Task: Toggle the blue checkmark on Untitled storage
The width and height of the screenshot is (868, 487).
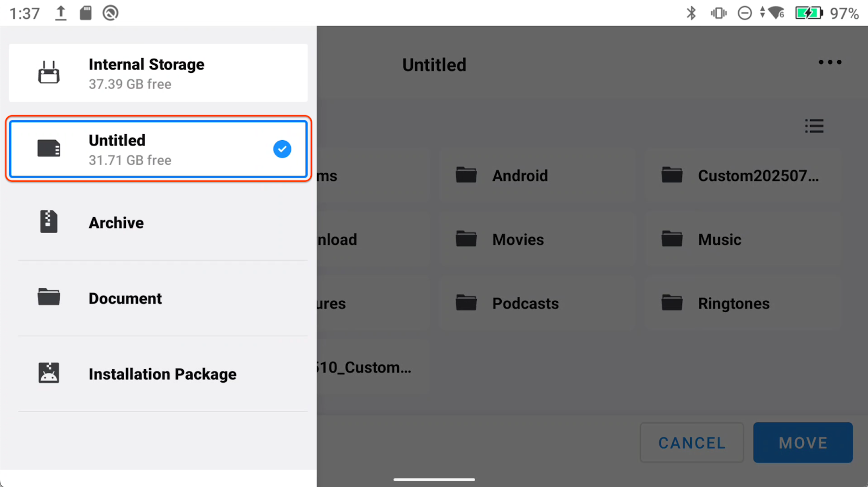Action: [x=282, y=149]
